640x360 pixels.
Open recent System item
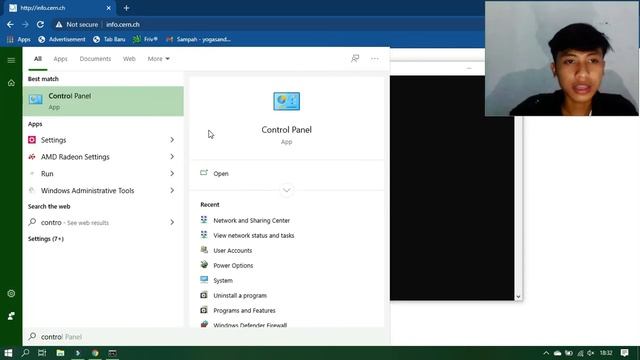[x=223, y=280]
